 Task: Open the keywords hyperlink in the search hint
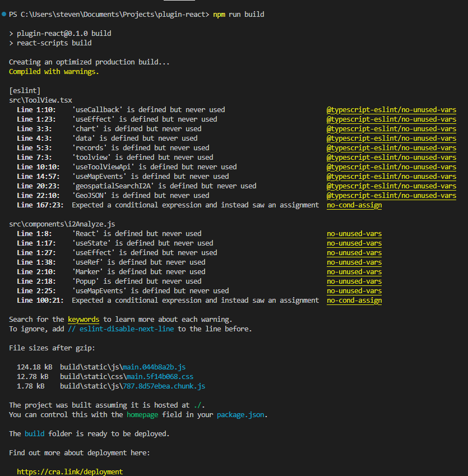[x=83, y=319]
